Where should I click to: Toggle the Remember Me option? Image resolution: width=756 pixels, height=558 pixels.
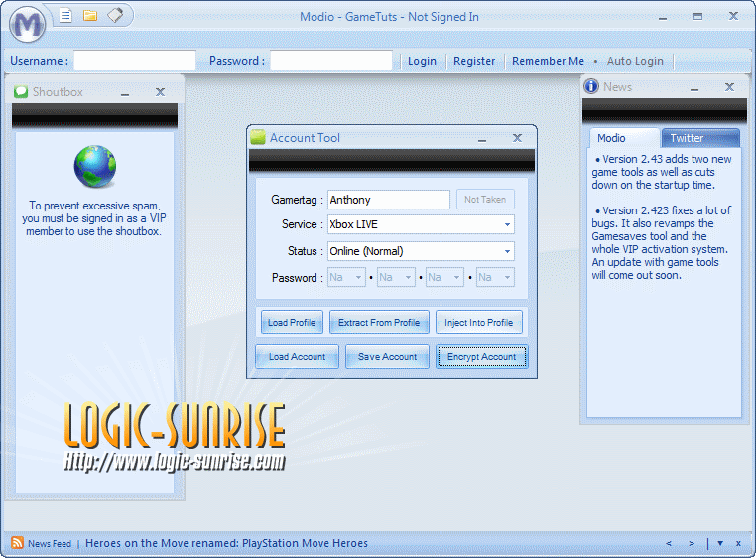pyautogui.click(x=548, y=61)
